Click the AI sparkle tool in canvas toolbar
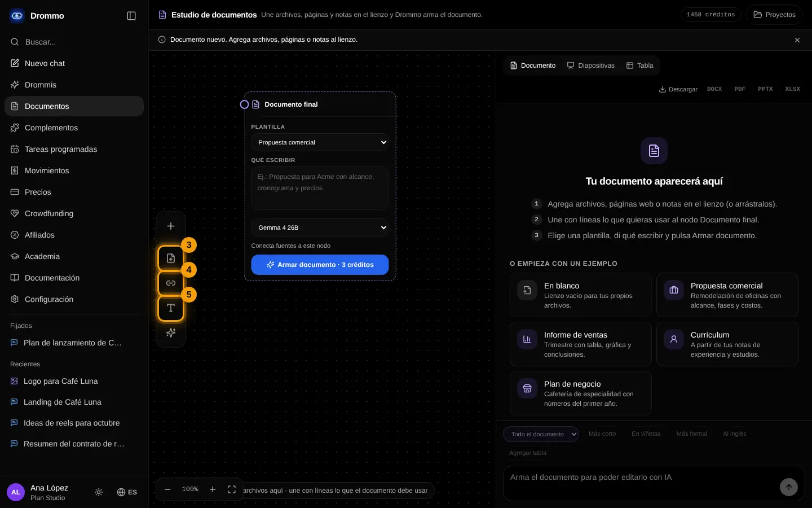 (x=171, y=333)
